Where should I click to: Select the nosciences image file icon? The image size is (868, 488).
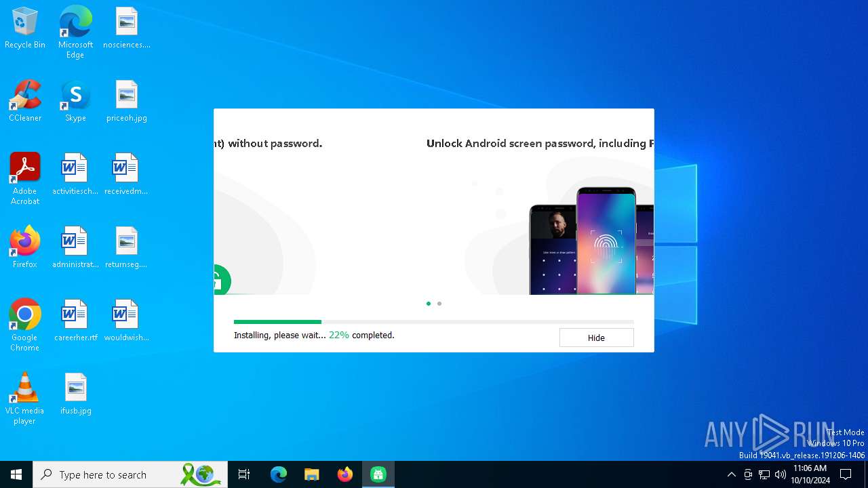(x=127, y=28)
